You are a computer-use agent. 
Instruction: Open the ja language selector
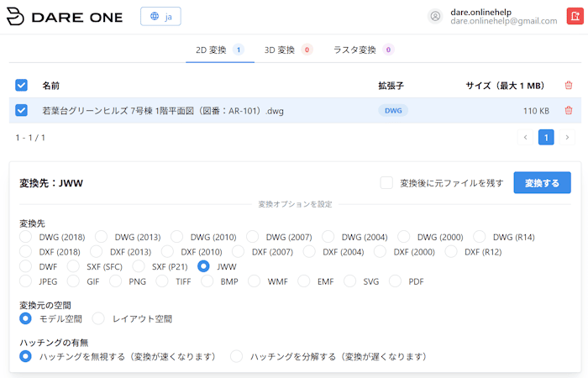160,17
